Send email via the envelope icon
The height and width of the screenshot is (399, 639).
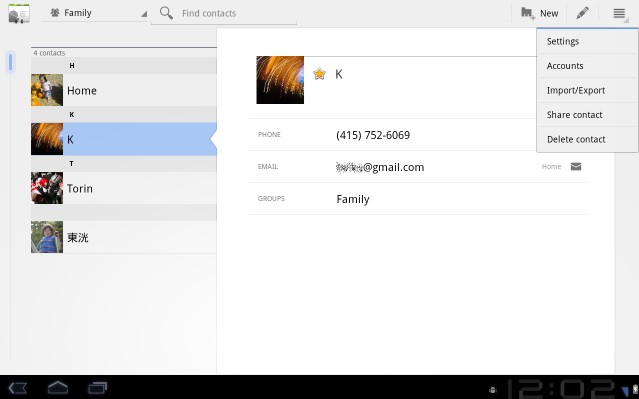tap(575, 166)
